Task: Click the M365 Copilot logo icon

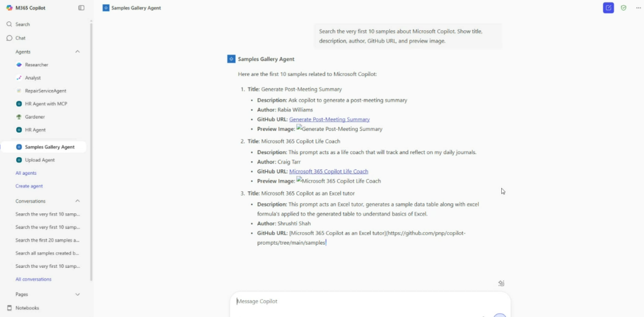Action: point(9,8)
